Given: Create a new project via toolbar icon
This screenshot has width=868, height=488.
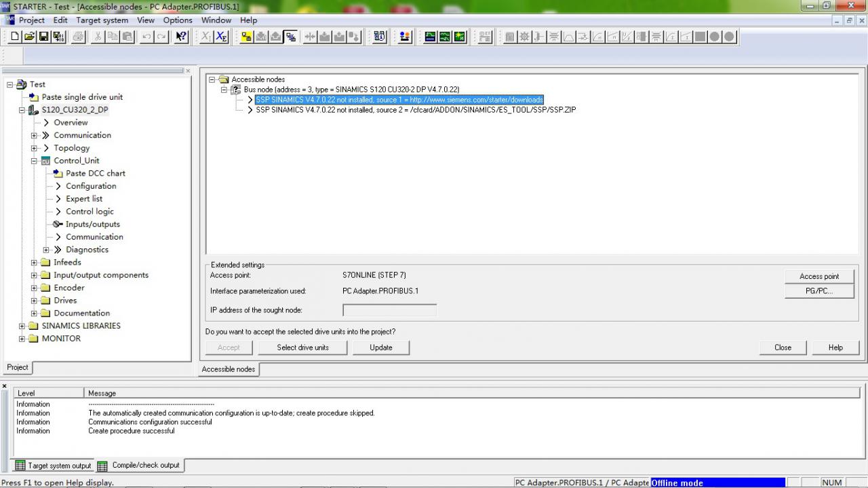Looking at the screenshot, I should coord(15,37).
